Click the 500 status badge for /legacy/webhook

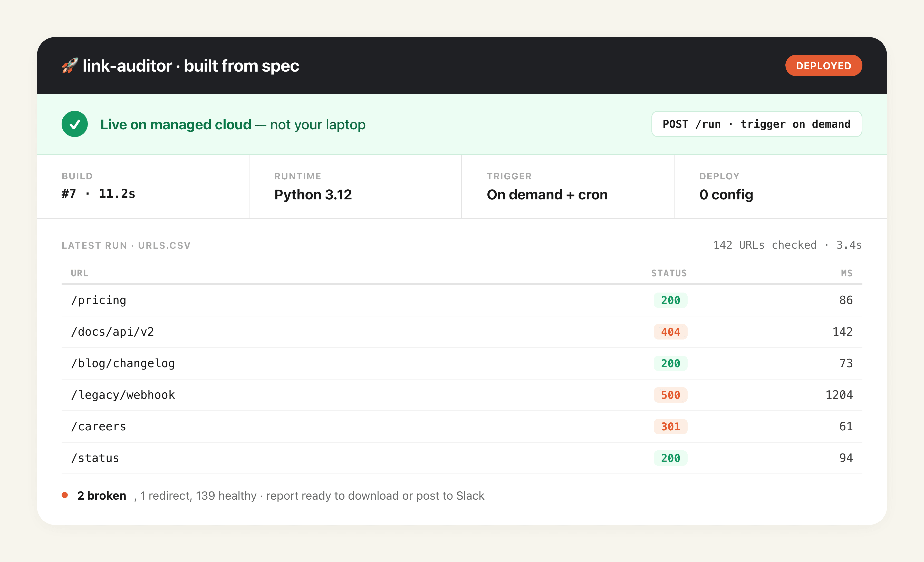pos(670,395)
